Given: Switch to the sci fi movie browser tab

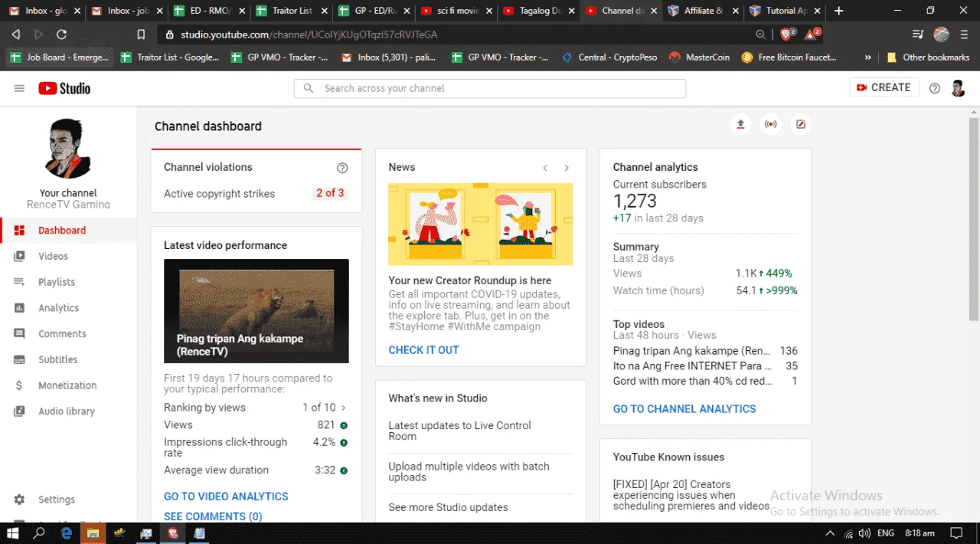Looking at the screenshot, I should [x=456, y=11].
